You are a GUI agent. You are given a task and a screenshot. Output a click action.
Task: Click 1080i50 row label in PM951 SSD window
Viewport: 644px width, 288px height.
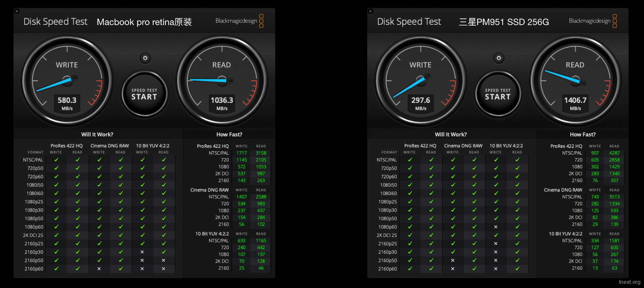388,185
